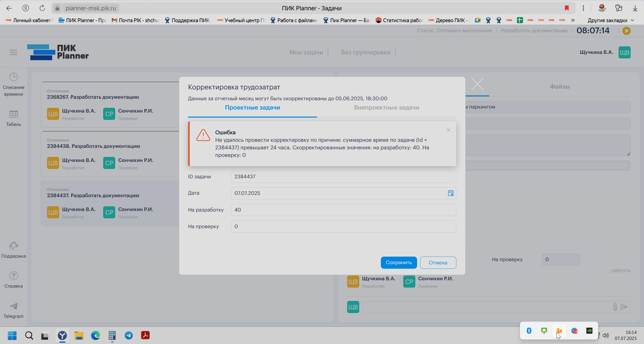The height and width of the screenshot is (344, 644).
Task: Open Личный кабинет bookmark
Action: pos(29,20)
